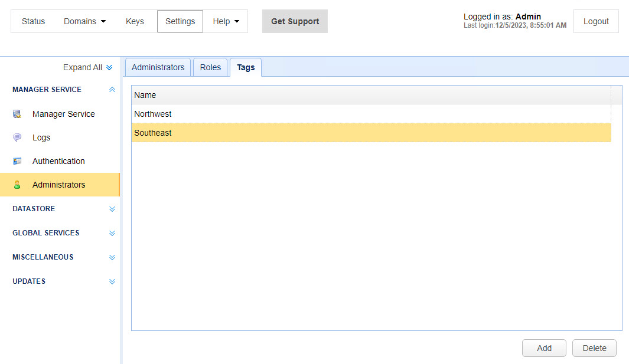629x364 pixels.
Task: Click the Manager Service gear icon
Action: tap(17, 114)
